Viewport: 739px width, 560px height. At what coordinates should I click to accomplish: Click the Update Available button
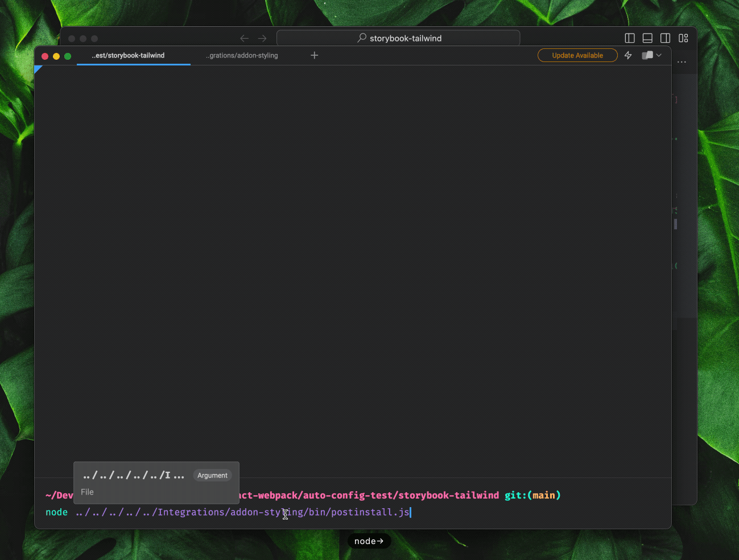(577, 55)
